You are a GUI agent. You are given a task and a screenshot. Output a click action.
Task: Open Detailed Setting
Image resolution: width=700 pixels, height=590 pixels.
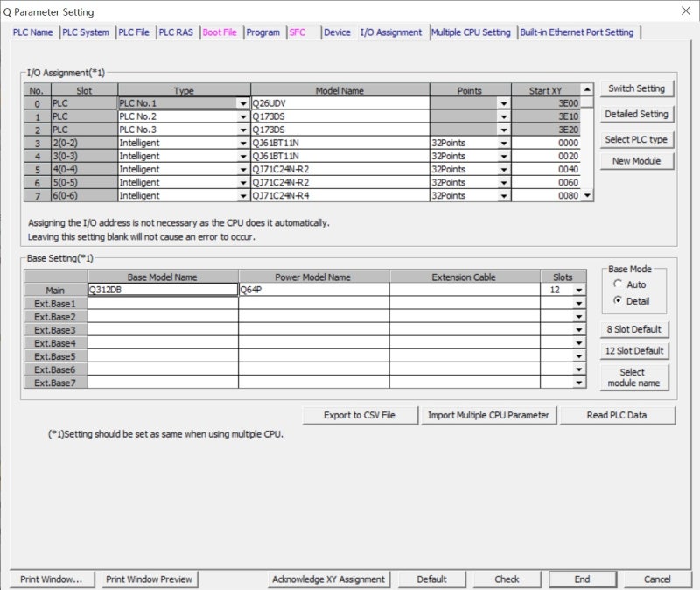[636, 114]
